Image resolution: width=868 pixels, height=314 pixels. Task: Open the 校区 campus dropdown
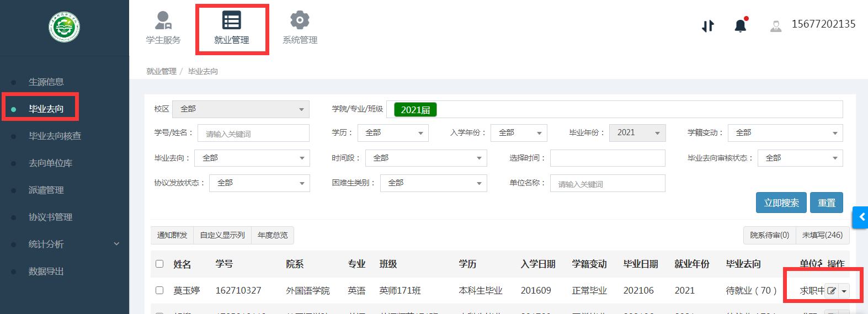241,109
